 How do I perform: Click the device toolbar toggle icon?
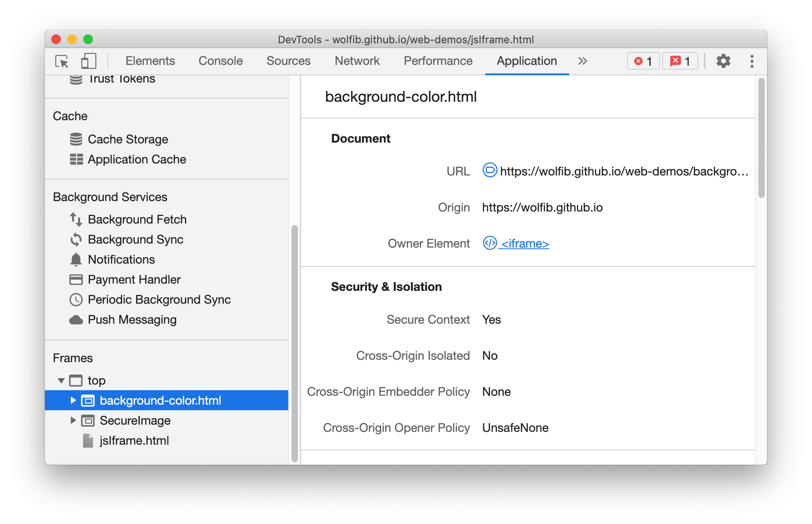click(x=87, y=60)
